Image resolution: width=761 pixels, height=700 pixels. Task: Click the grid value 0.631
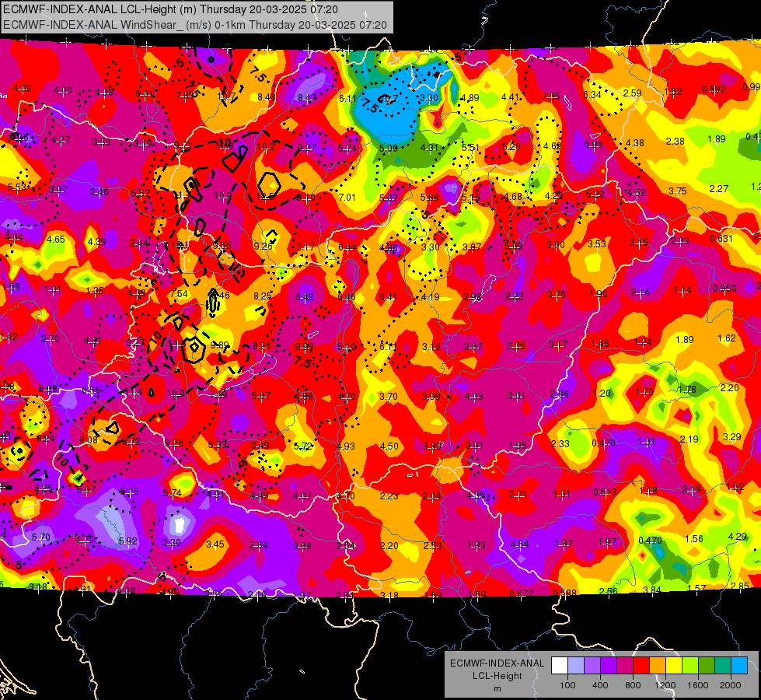point(721,238)
